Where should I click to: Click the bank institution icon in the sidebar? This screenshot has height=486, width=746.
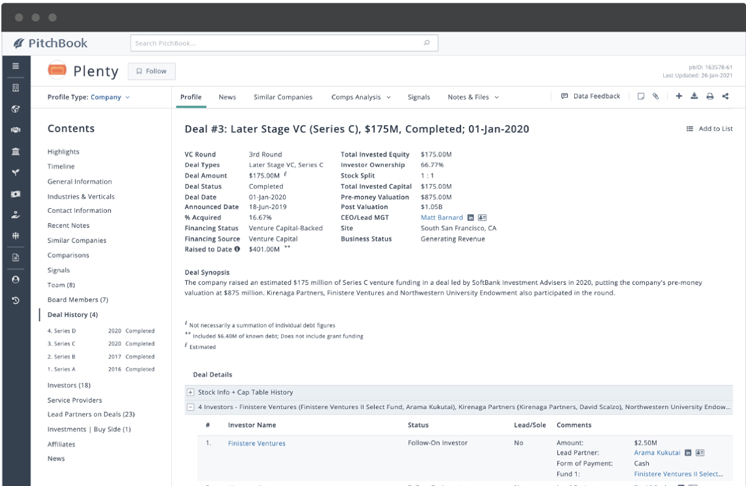[x=16, y=152]
